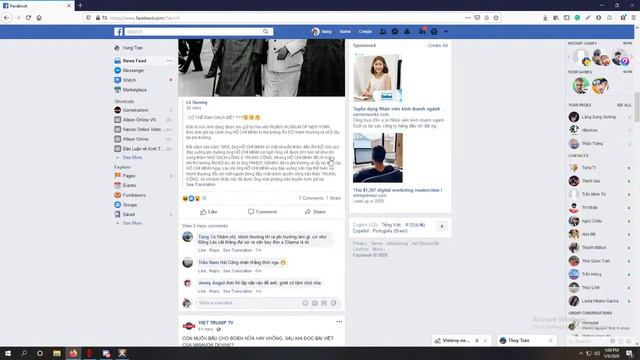Image resolution: width=640 pixels, height=360 pixels.
Task: Open Watch in left sidebar
Action: (x=125, y=80)
